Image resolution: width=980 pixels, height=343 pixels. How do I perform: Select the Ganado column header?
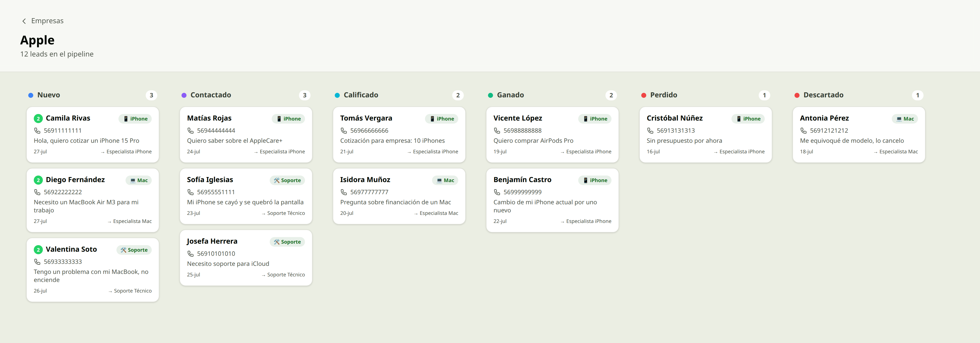click(x=510, y=95)
